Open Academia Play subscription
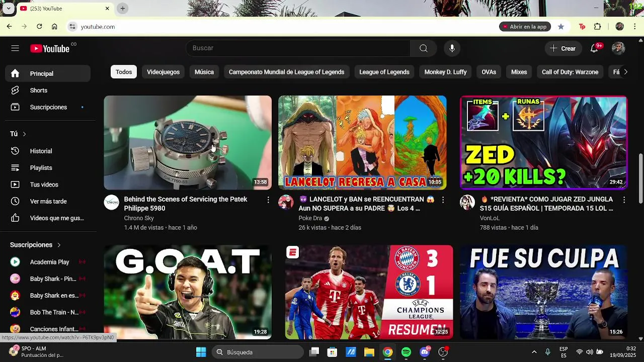The height and width of the screenshot is (362, 644). (x=48, y=262)
